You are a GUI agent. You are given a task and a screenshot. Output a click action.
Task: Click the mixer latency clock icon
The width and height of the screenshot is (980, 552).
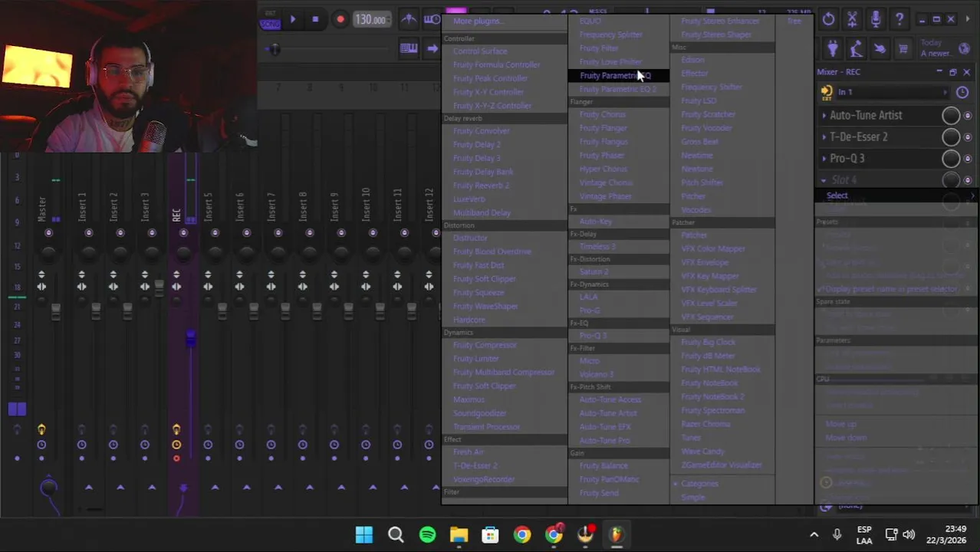[962, 92]
